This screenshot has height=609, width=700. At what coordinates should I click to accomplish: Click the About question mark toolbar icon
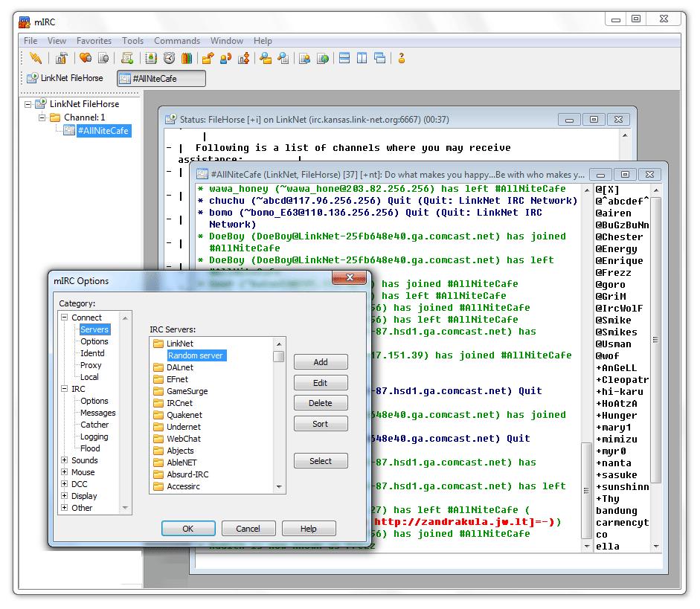[x=402, y=58]
